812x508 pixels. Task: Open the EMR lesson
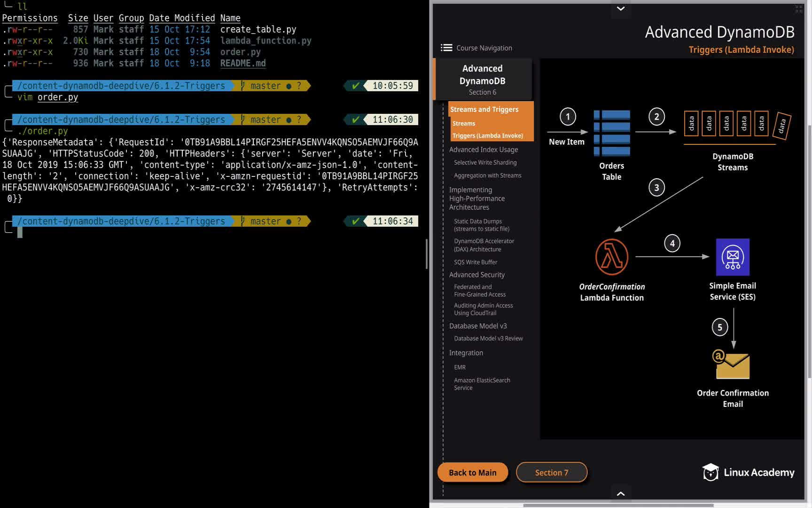460,367
